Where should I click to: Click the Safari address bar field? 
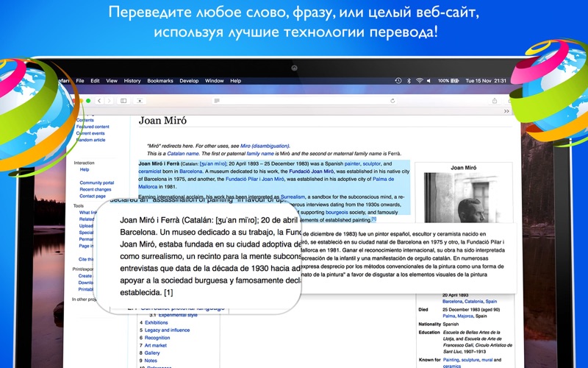coord(304,101)
